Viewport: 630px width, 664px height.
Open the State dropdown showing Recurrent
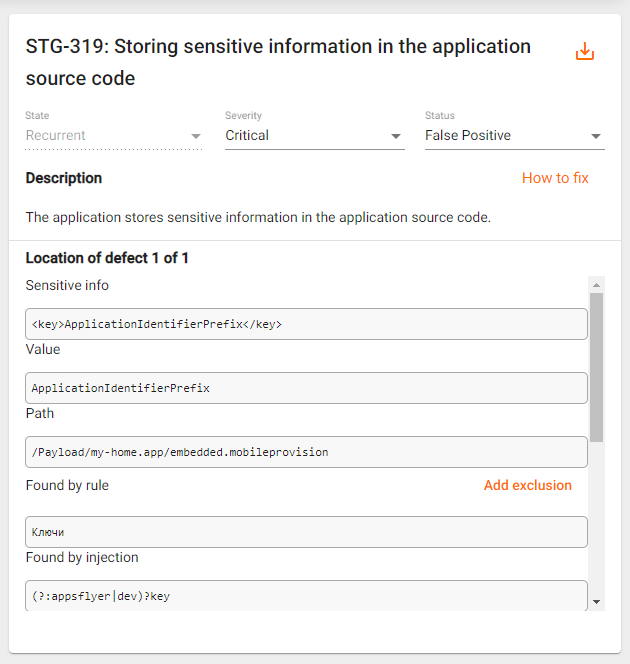coord(113,136)
